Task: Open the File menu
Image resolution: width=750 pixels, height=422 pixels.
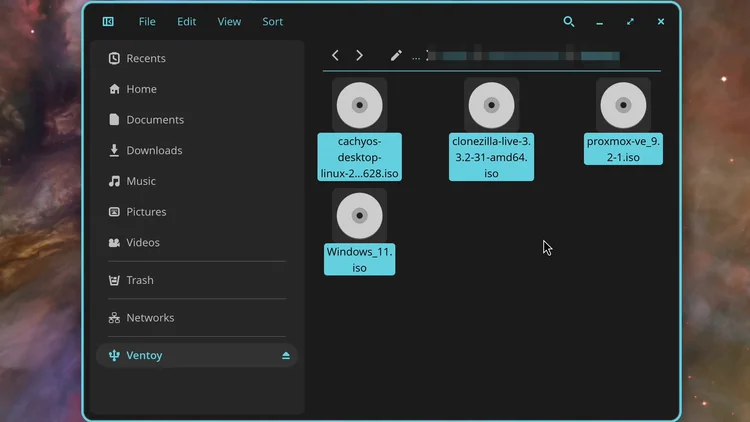Action: pyautogui.click(x=147, y=22)
